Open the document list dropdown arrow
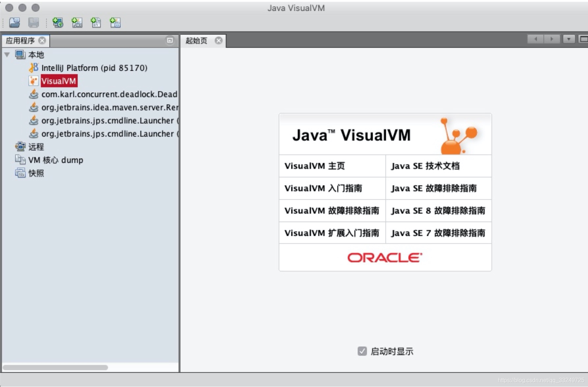Viewport: 588px width, 387px height. tap(569, 39)
